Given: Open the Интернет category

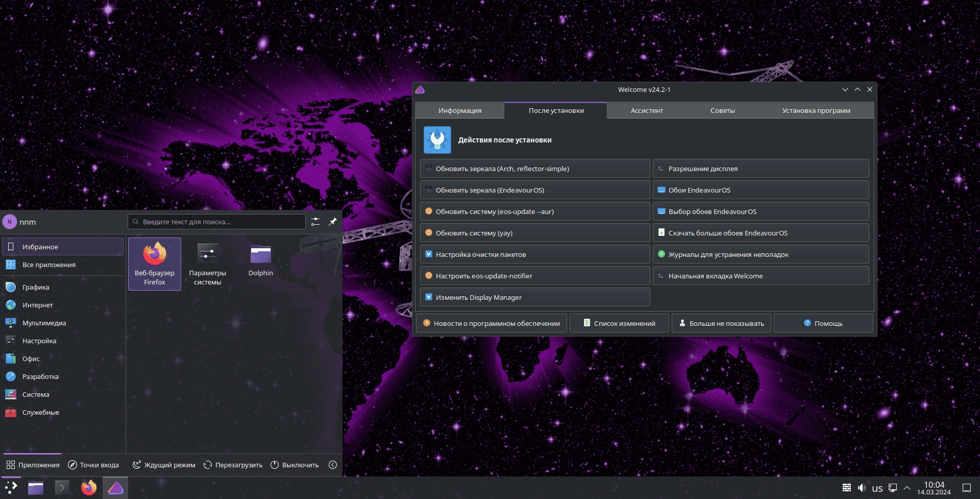Looking at the screenshot, I should [63, 305].
